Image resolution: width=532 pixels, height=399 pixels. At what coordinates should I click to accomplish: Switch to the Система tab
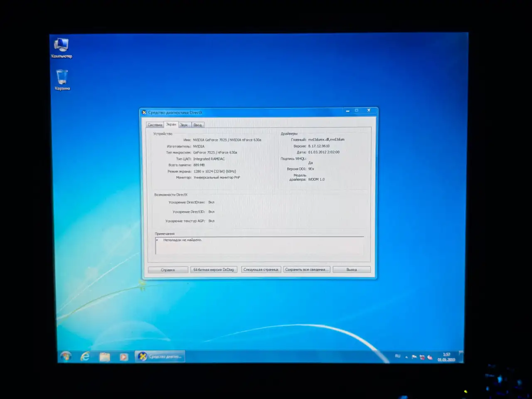click(x=155, y=125)
